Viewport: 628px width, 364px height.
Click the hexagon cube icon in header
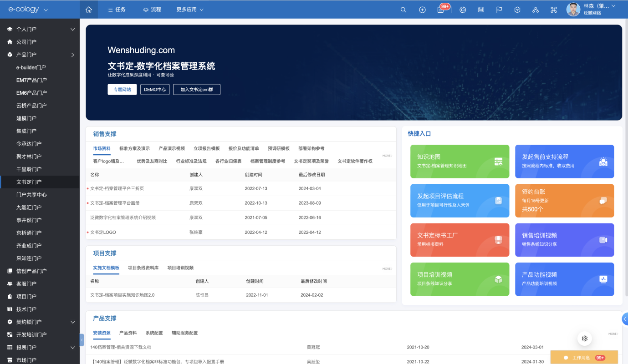(x=517, y=10)
